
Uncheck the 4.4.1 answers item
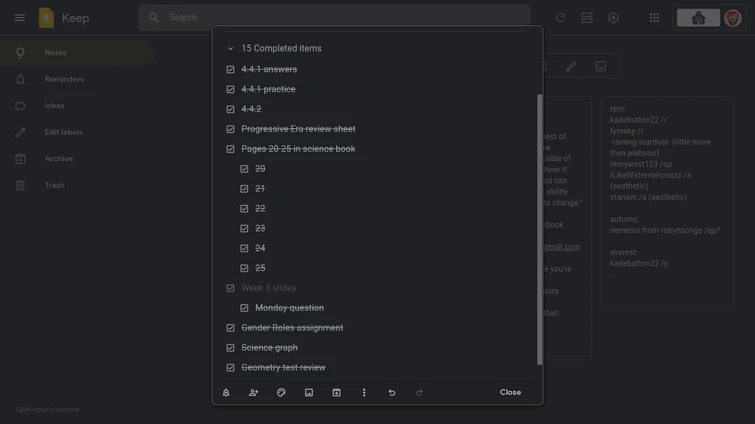tap(231, 70)
